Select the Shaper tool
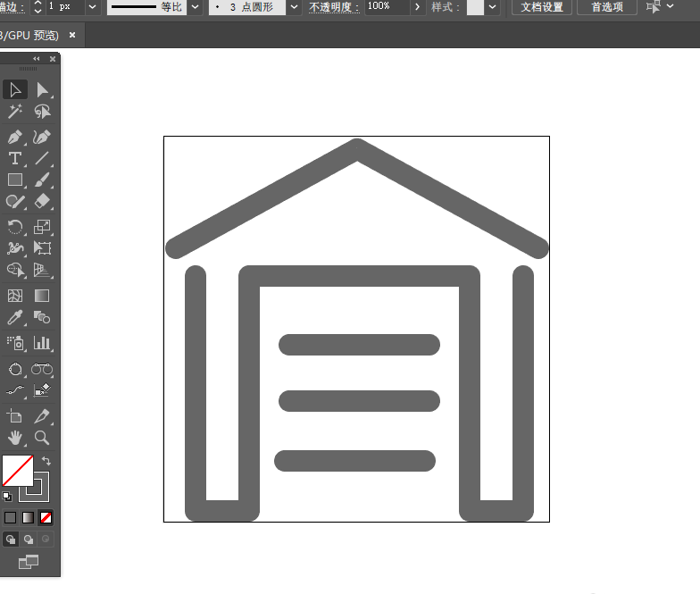The width and height of the screenshot is (700, 594). 15,202
